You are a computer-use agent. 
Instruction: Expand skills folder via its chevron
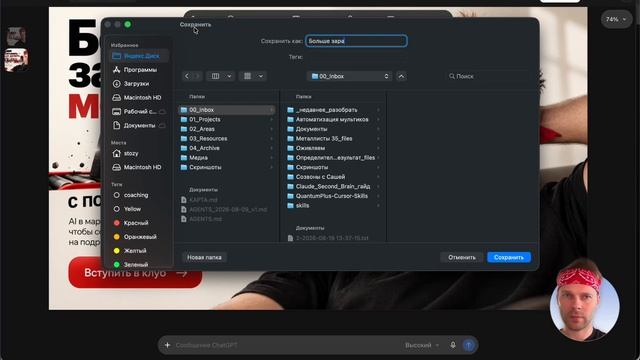coord(378,206)
